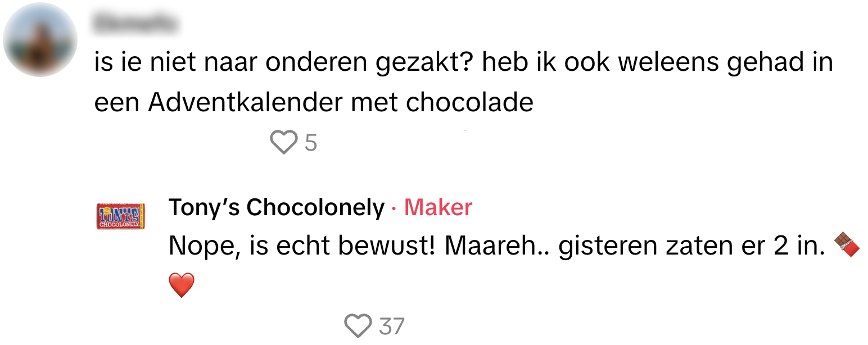This screenshot has height=345, width=868.
Task: Click the chocolate bar emoji in reply
Action: tap(847, 247)
